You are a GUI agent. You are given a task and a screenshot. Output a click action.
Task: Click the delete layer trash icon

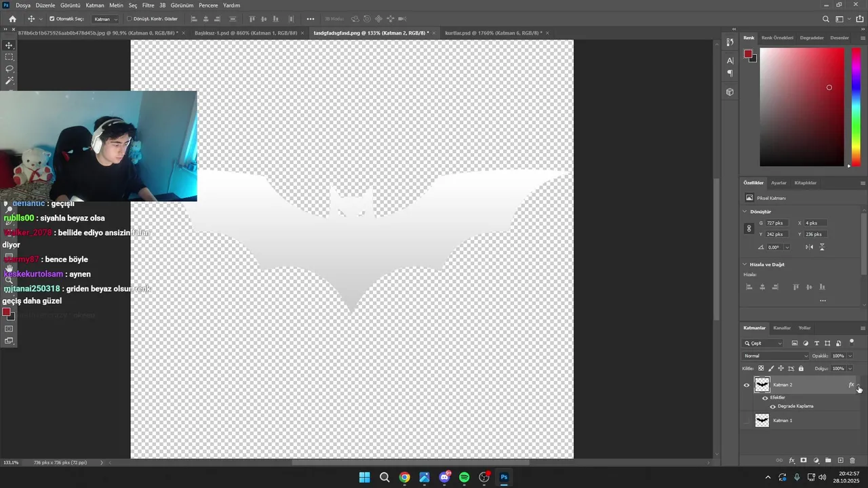[852, 461]
